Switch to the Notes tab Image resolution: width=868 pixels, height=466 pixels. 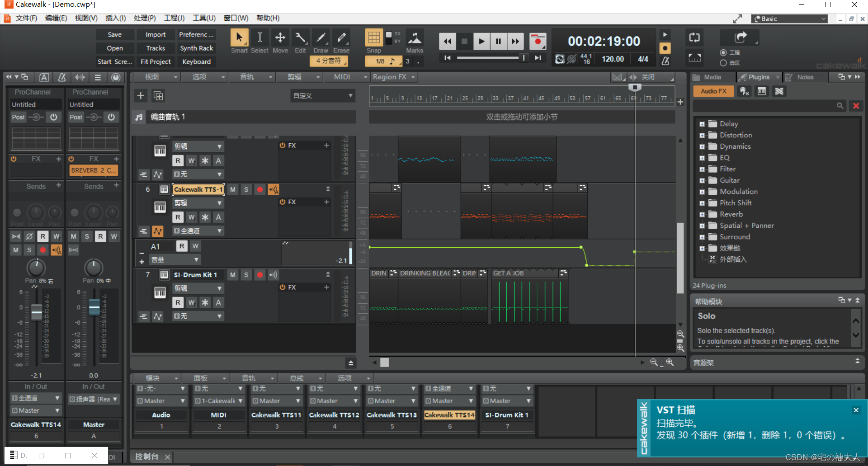coord(805,77)
